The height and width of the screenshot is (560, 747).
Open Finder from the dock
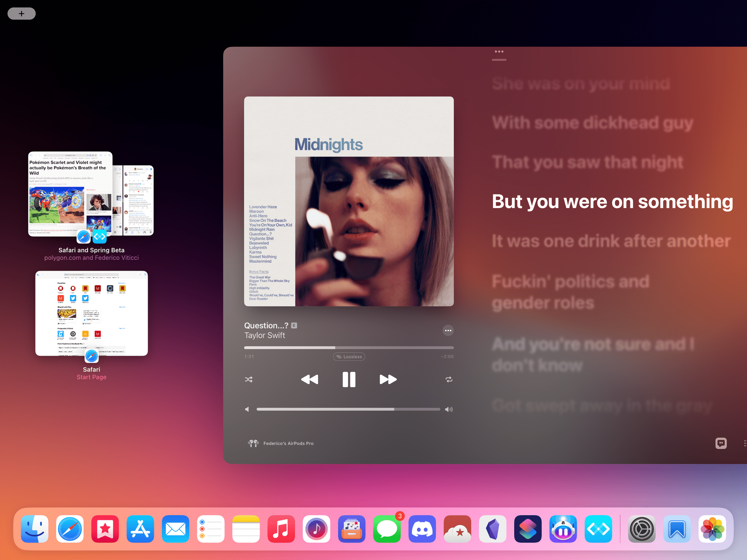click(x=35, y=529)
